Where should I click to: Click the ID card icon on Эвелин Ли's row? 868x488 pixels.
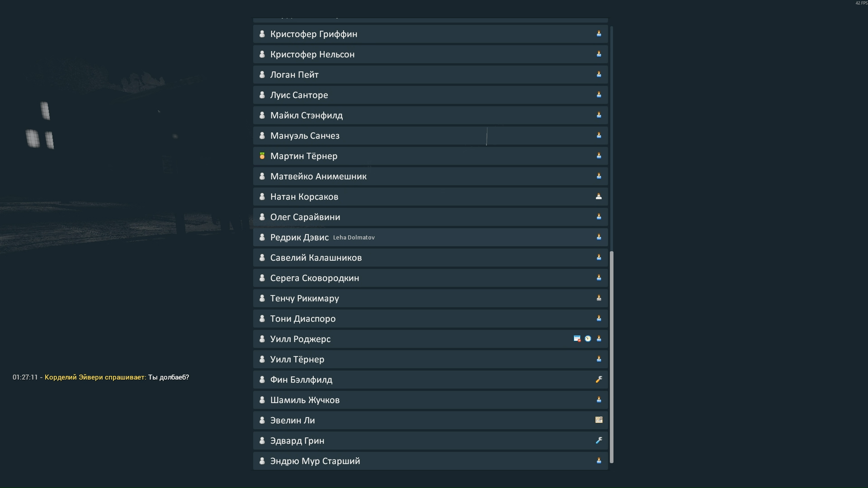[599, 420]
